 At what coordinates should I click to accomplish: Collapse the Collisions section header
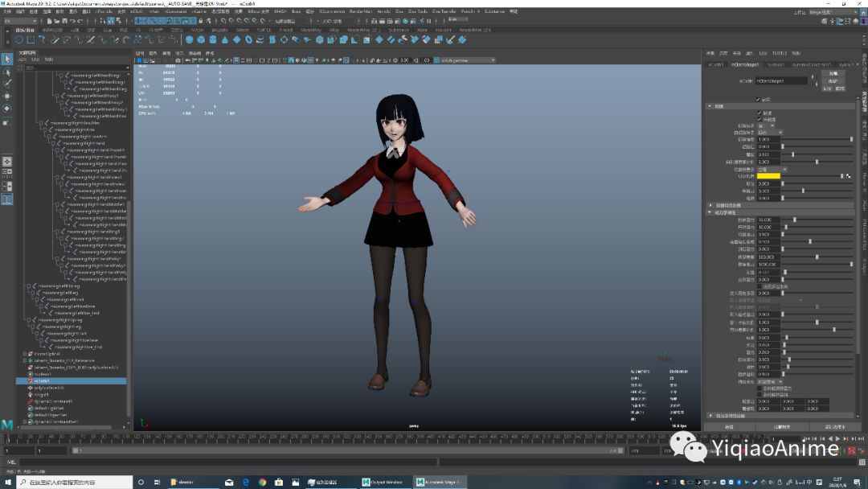tap(780, 106)
